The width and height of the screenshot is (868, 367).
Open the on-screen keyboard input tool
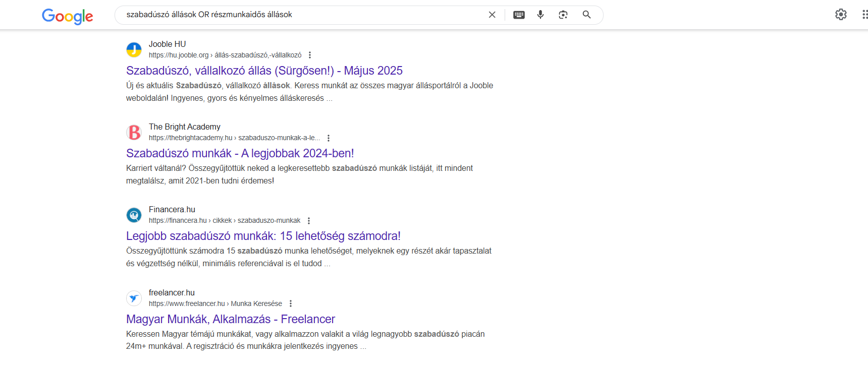519,15
